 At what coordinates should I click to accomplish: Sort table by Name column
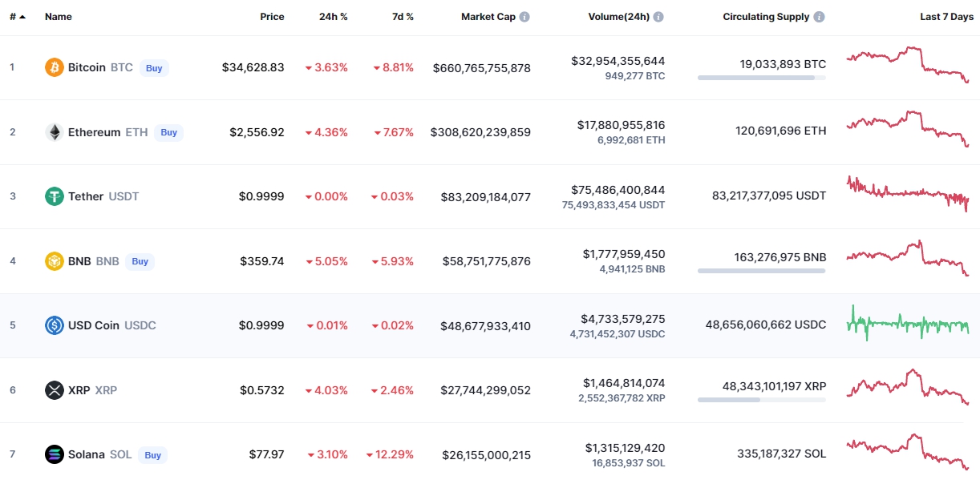pos(59,17)
